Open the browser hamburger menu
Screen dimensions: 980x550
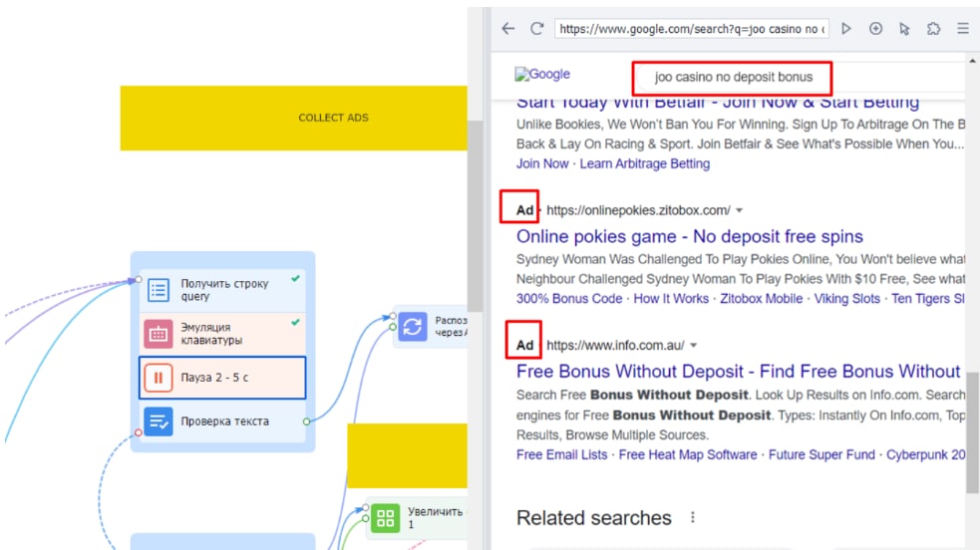click(x=962, y=29)
